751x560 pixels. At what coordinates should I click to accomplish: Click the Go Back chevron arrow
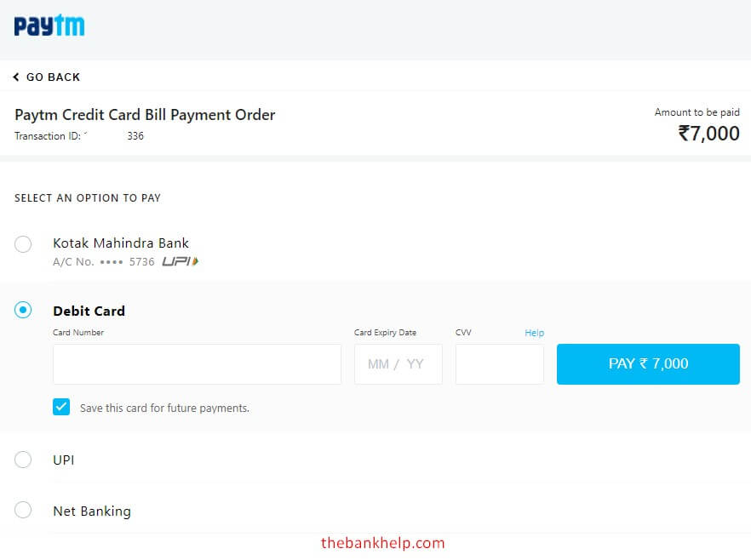(x=16, y=77)
